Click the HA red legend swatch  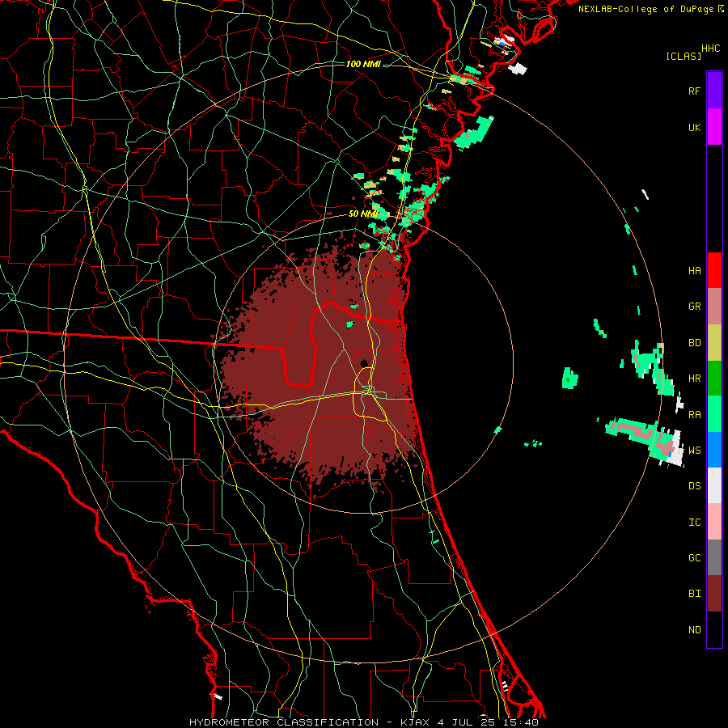(x=714, y=270)
